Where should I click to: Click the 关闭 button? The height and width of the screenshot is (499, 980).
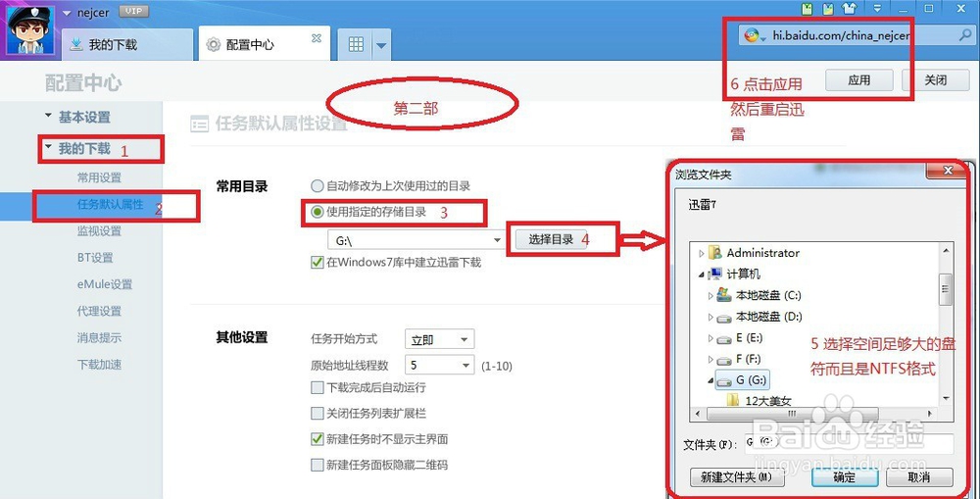(936, 80)
